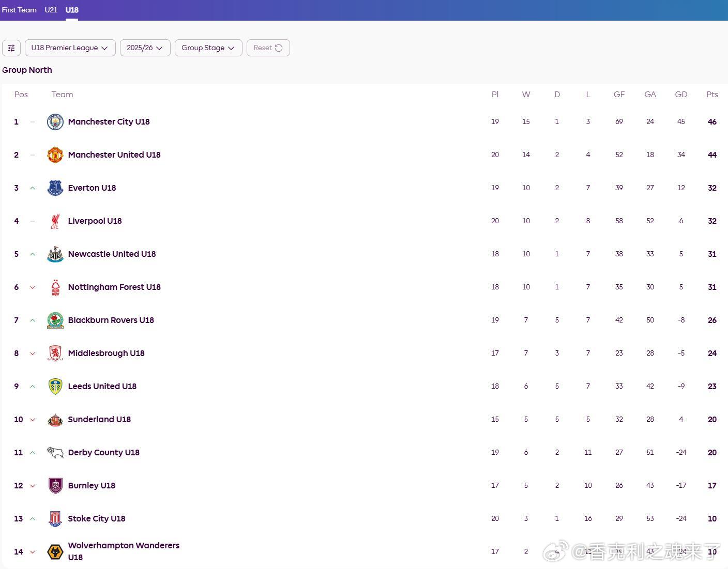
Task: Click the Pts column header
Action: click(712, 95)
